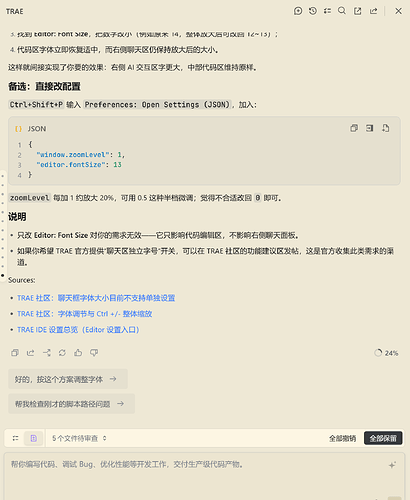Click Preferences: Open Settings (JSON) inline code
Image resolution: width=410 pixels, height=500 pixels.
pos(157,105)
